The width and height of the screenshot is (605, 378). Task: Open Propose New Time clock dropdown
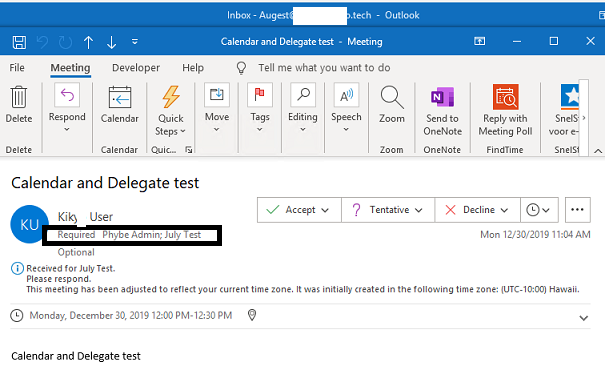539,210
